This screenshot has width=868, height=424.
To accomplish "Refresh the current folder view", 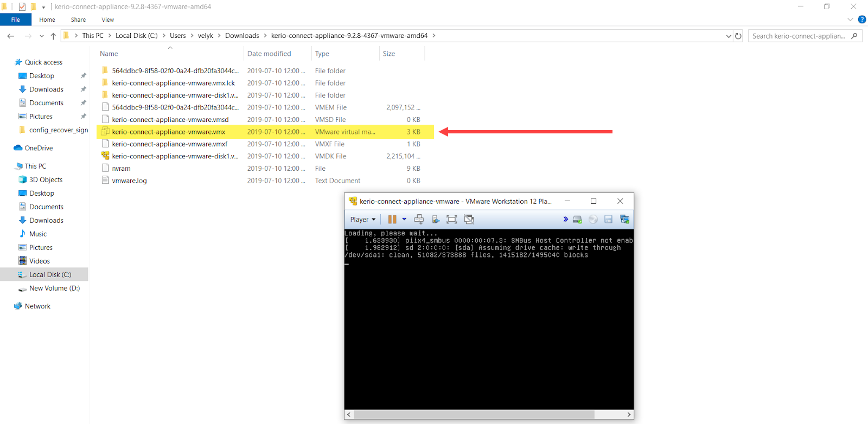I will pyautogui.click(x=738, y=36).
